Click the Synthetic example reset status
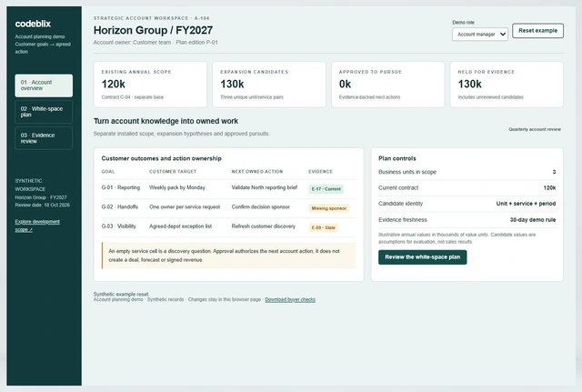This screenshot has height=392, width=582. click(121, 294)
